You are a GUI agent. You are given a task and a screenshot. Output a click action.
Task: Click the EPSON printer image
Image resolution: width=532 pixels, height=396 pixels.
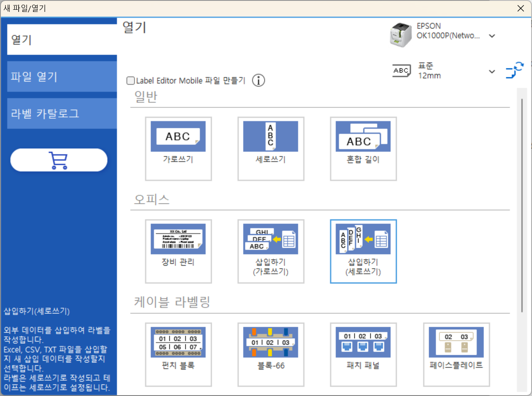pos(401,34)
